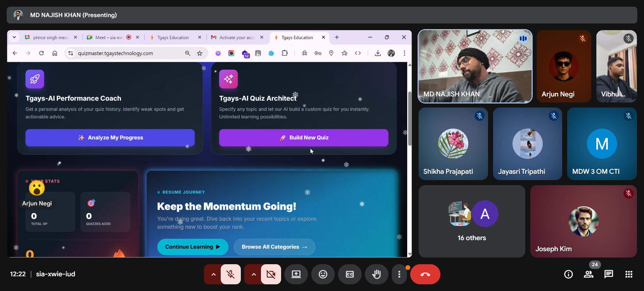The image size is (644, 291).
Task: Expand video settings chevron beside the camera
Action: pos(254,274)
